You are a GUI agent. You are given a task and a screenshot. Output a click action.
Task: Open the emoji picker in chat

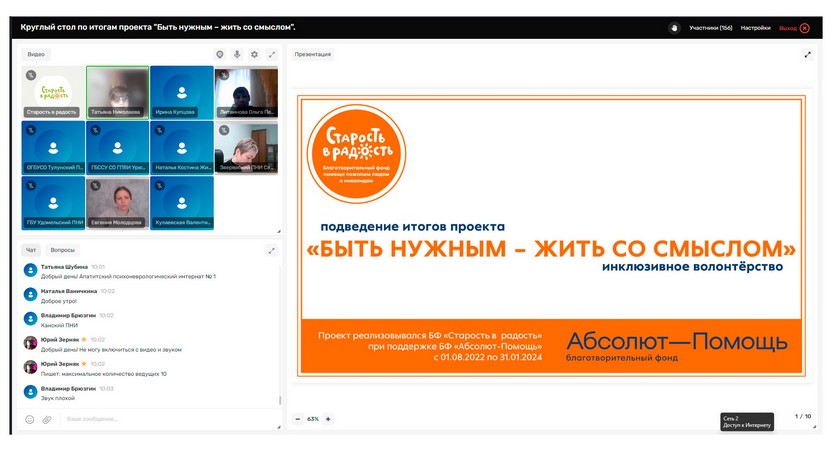tap(30, 420)
